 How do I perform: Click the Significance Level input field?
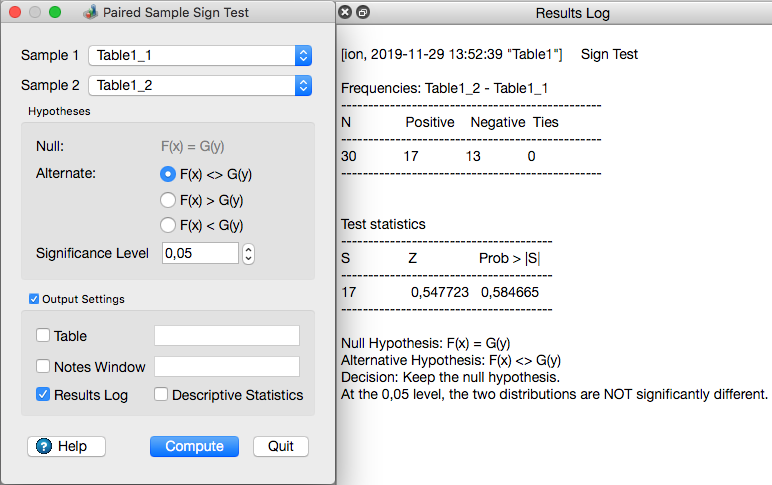tap(199, 254)
